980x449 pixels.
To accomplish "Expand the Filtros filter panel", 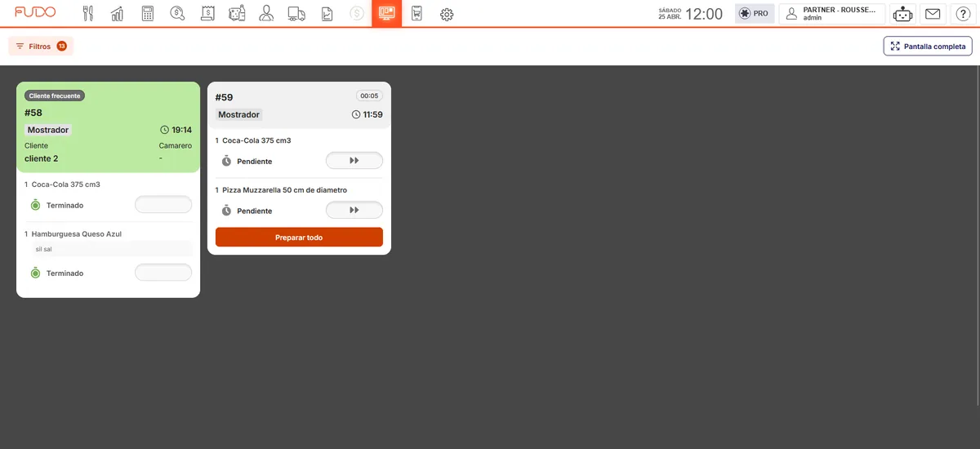I will point(41,47).
